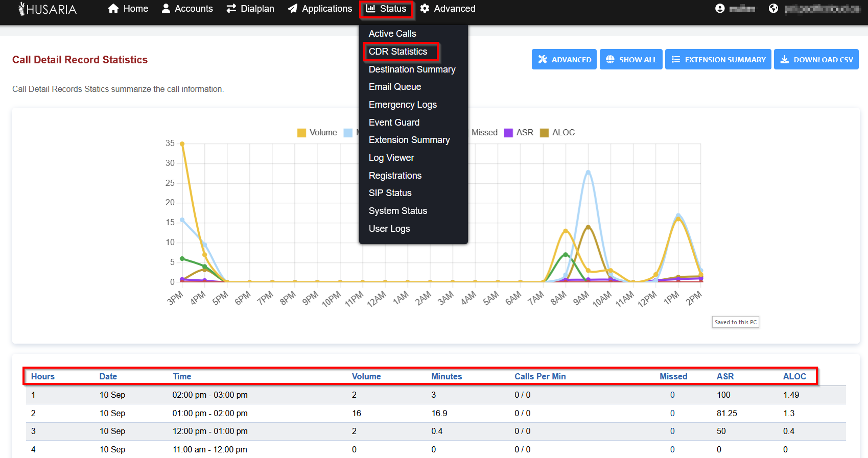The width and height of the screenshot is (868, 458).
Task: Click the globe icon in top bar
Action: pyautogui.click(x=773, y=9)
